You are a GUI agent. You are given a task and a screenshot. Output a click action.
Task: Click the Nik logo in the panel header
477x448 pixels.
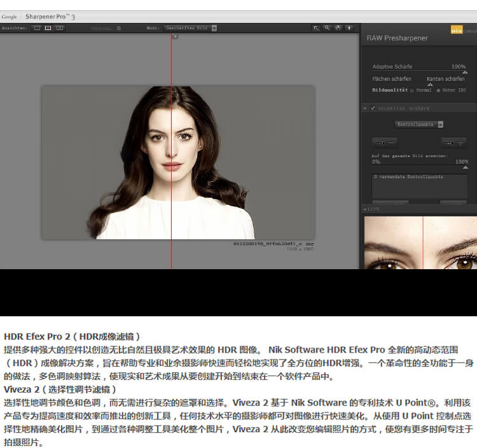[457, 30]
